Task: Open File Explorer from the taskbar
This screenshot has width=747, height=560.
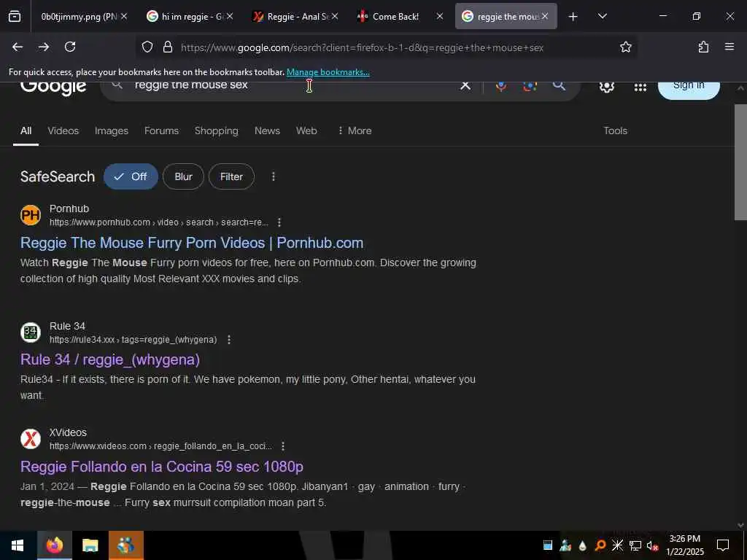Action: [90, 545]
